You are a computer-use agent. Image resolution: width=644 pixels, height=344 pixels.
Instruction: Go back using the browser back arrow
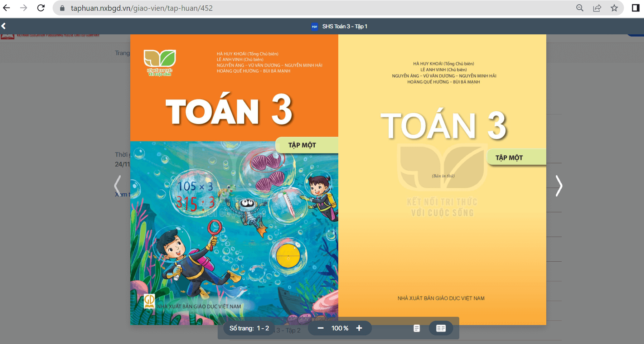[6, 8]
